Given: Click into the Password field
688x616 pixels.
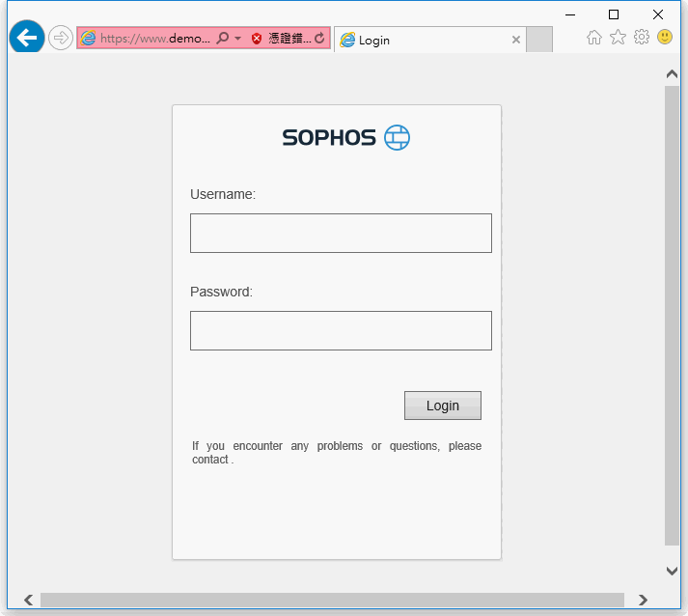Looking at the screenshot, I should [x=341, y=330].
